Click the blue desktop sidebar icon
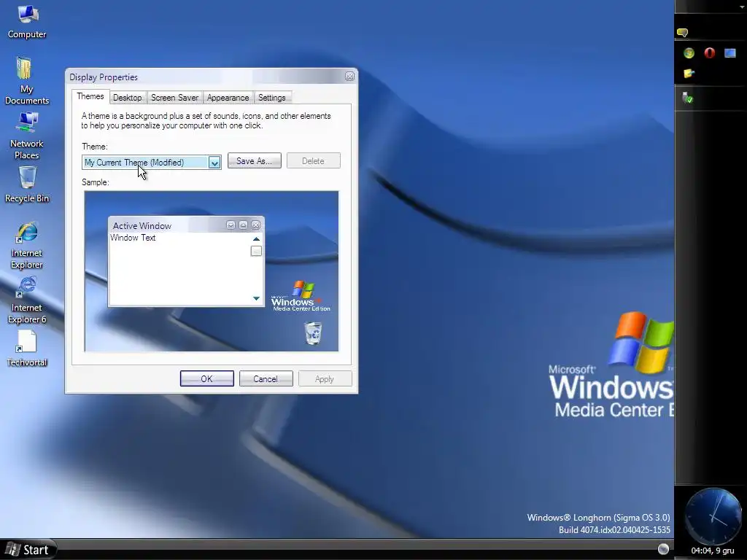The width and height of the screenshot is (747, 560). (x=729, y=52)
